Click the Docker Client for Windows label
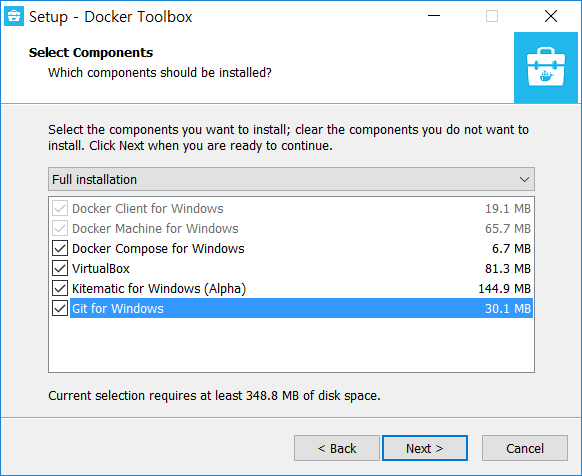 tap(148, 208)
